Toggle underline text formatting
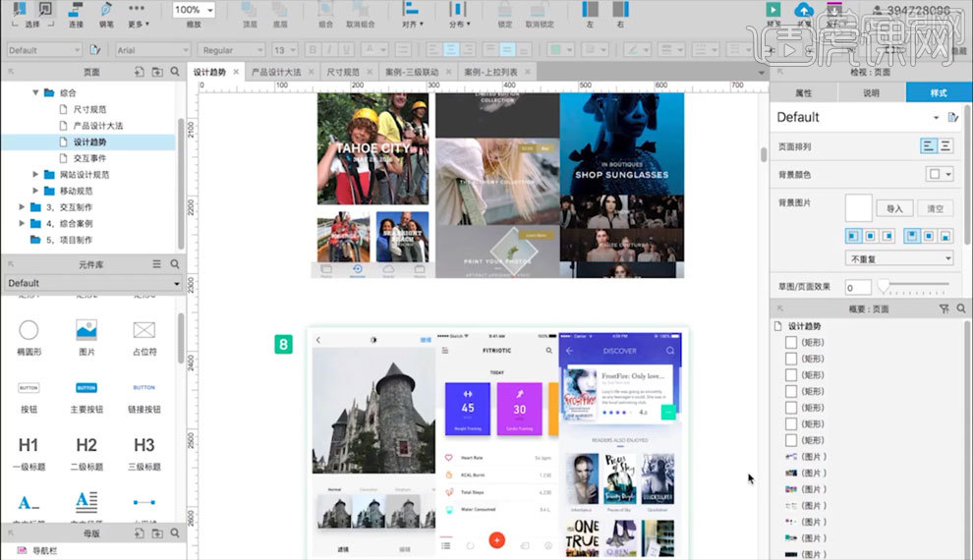Image resolution: width=973 pixels, height=560 pixels. point(346,49)
